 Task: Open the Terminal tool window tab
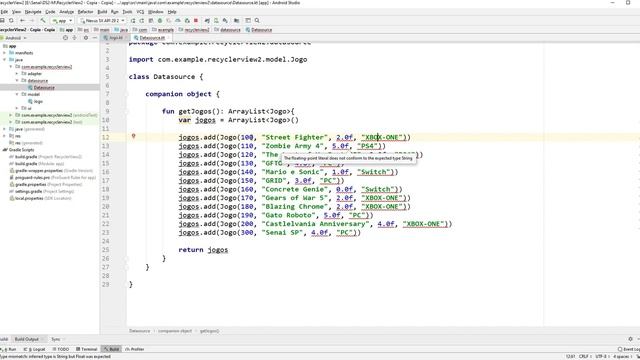pyautogui.click(x=87, y=349)
